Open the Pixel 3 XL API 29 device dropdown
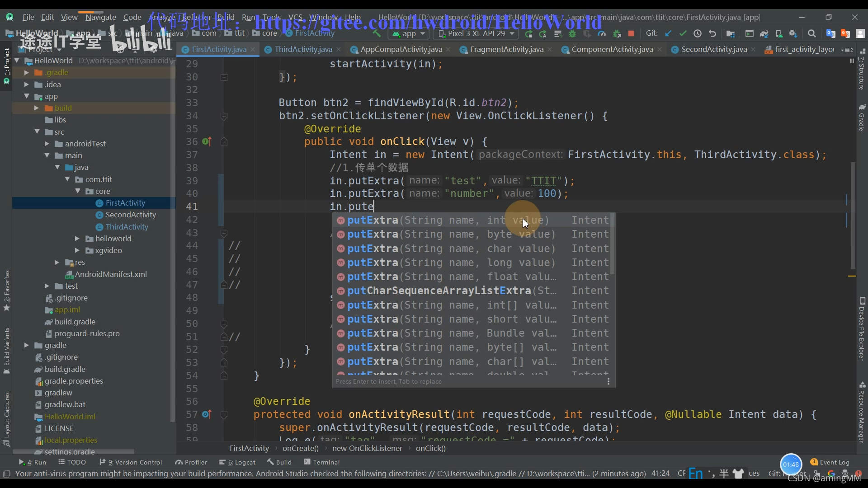 pyautogui.click(x=476, y=34)
